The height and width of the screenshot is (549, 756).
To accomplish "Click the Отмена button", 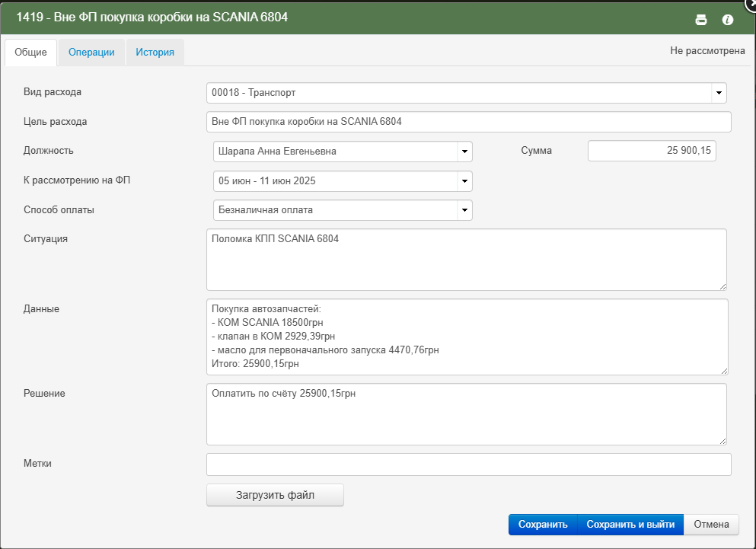I will [x=711, y=525].
